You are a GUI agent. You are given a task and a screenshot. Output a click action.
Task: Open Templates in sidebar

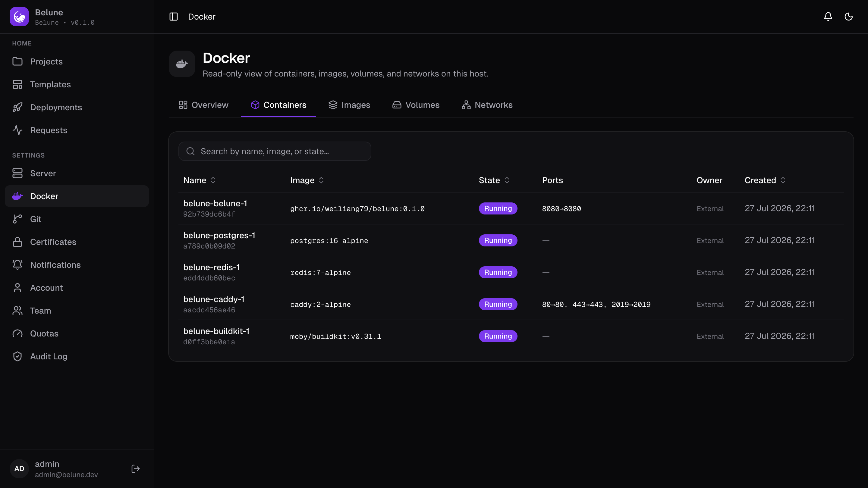(77, 84)
